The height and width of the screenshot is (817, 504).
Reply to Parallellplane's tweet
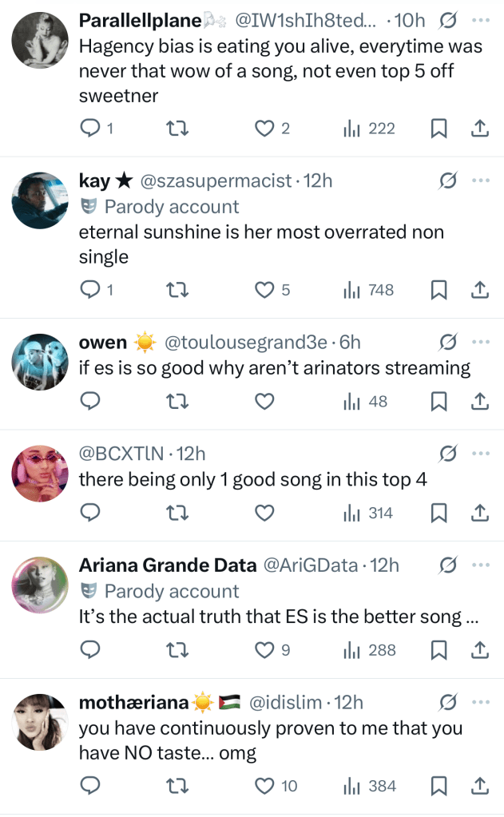[91, 129]
